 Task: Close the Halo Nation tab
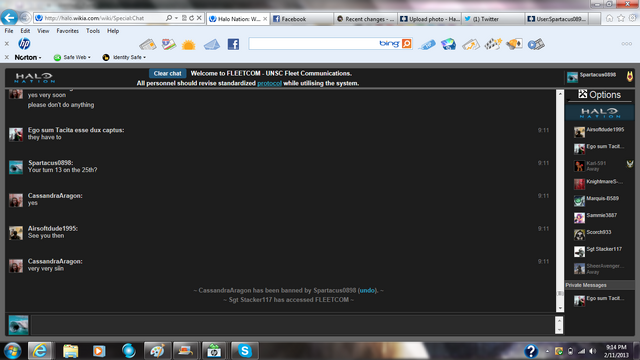[x=265, y=19]
